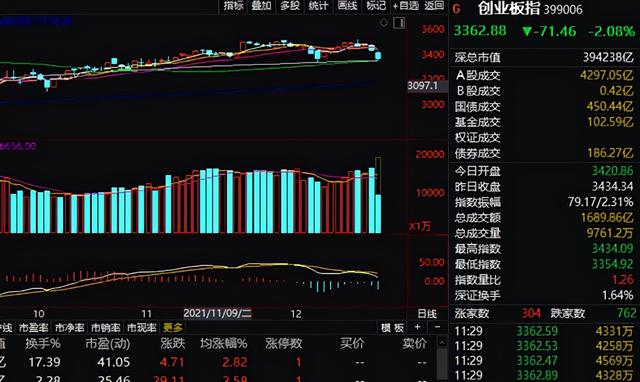Click the scroll-up arrow of the list
The height and width of the screenshot is (382, 640).
[x=442, y=342]
